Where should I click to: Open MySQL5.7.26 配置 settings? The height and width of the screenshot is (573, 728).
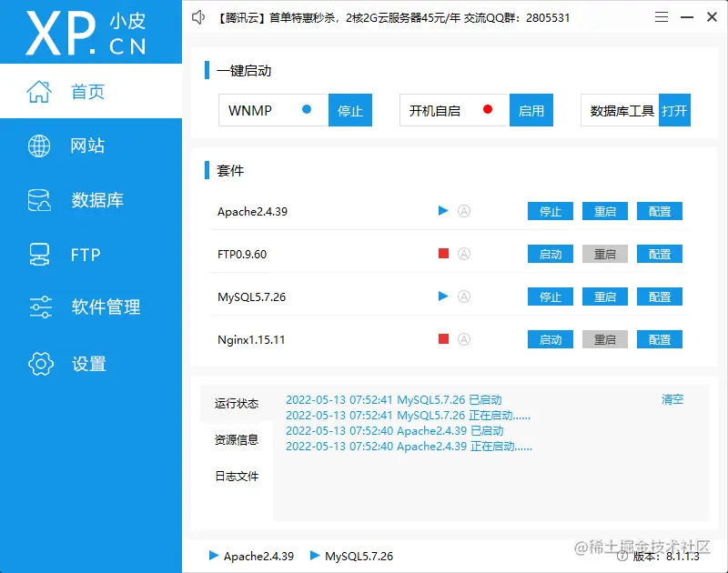659,297
